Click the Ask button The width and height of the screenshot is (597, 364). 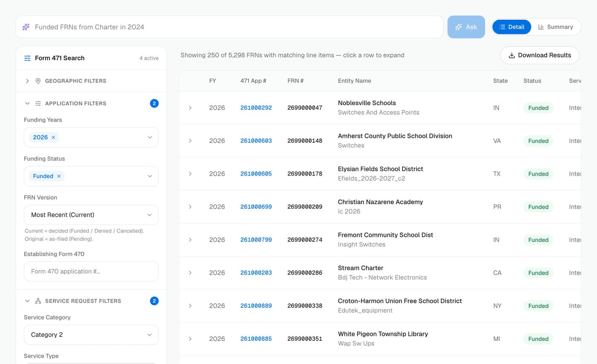coord(466,27)
